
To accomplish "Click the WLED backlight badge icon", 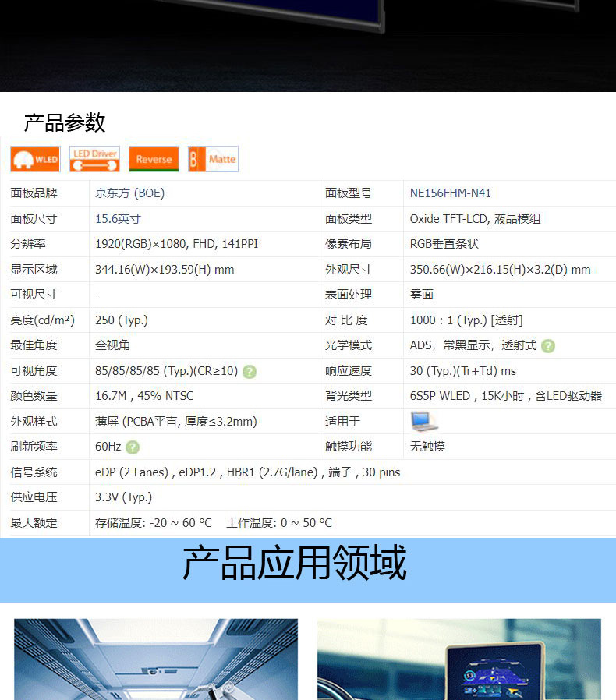I will coord(35,159).
